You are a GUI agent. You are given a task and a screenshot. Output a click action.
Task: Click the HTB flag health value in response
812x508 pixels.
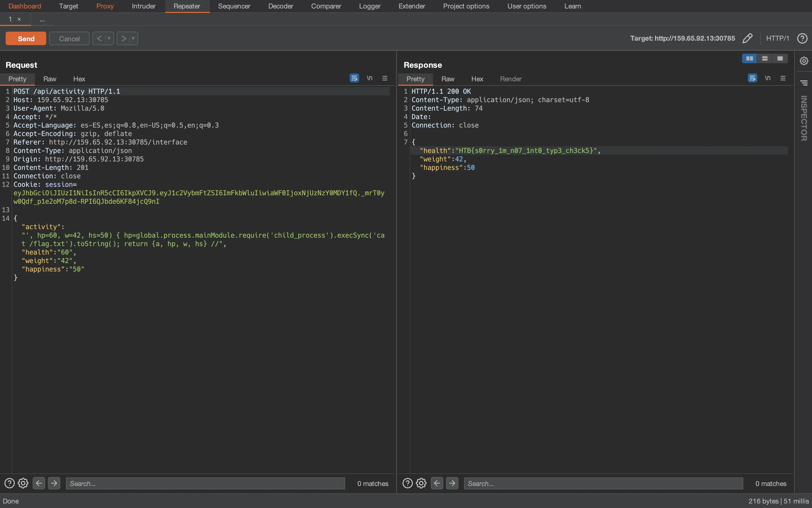526,150
